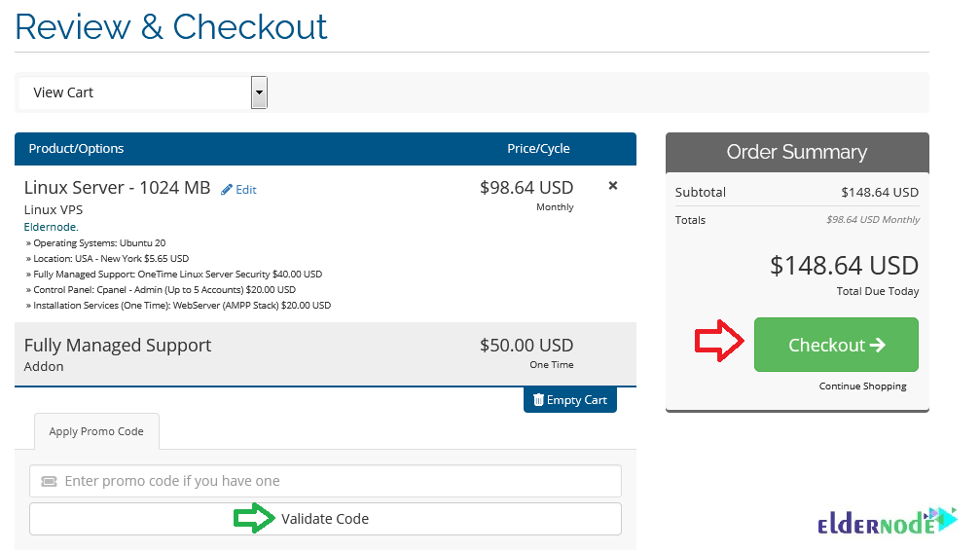Screen dimensions: 980x552
Task: Click the ticket icon in promo field
Action: click(49, 481)
